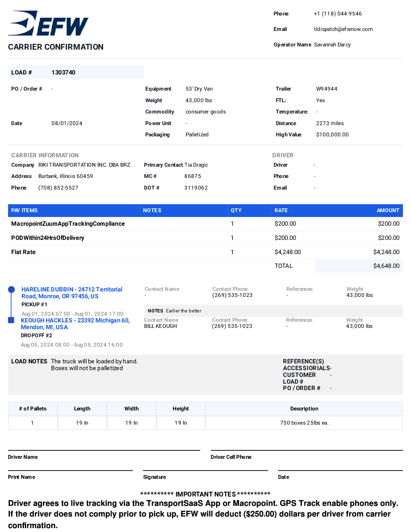Click the signature Date line
Viewport: 411px width, 532px height.
point(340,470)
